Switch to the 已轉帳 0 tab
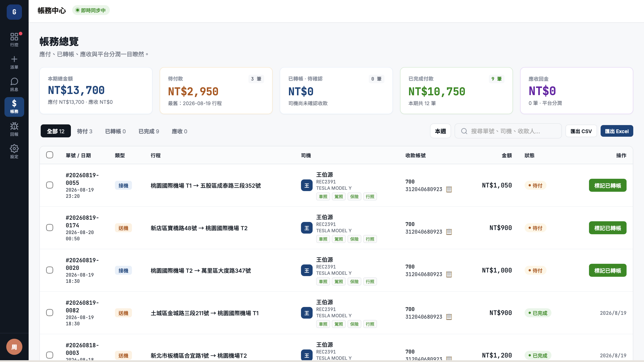This screenshot has width=644, height=362. point(116,131)
